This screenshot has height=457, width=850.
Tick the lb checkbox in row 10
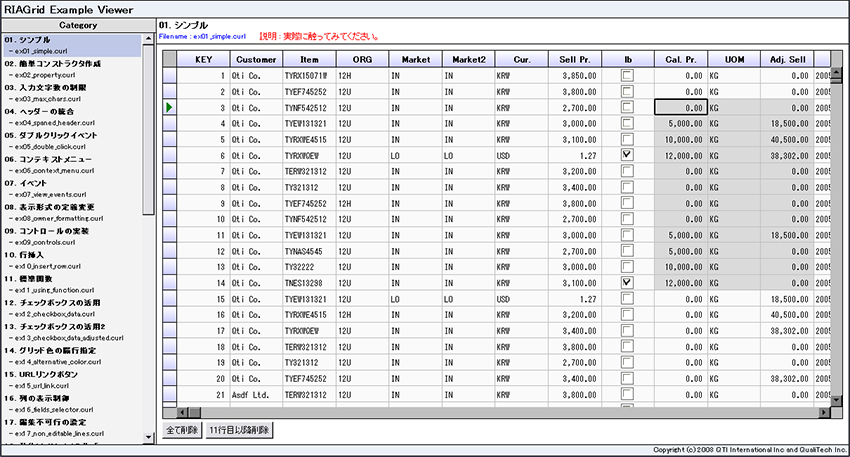[x=627, y=219]
